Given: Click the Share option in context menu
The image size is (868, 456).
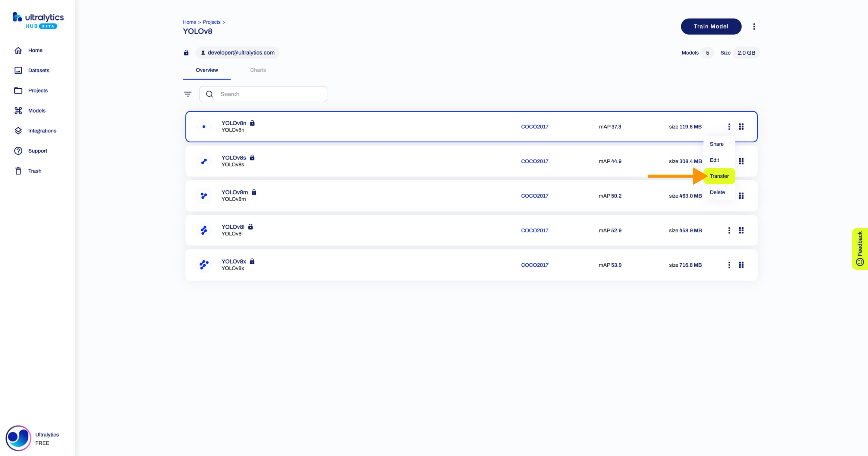Looking at the screenshot, I should (717, 144).
